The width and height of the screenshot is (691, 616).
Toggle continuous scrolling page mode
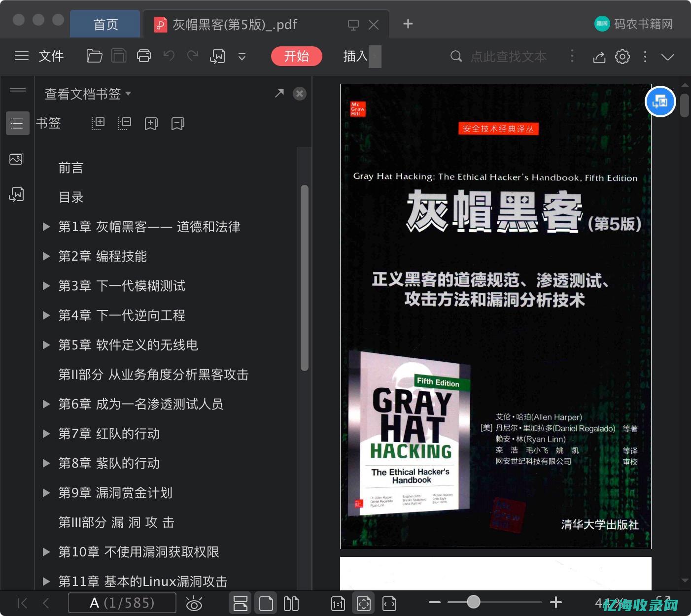241,603
